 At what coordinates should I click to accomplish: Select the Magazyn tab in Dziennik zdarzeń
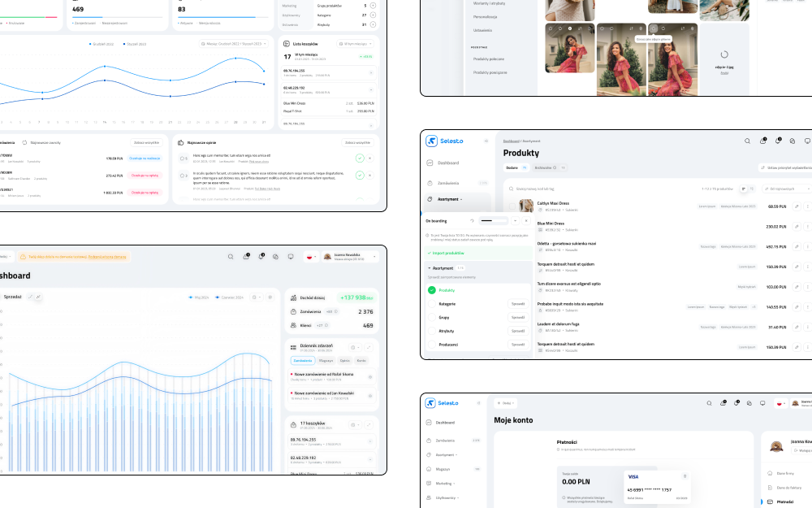[326, 360]
